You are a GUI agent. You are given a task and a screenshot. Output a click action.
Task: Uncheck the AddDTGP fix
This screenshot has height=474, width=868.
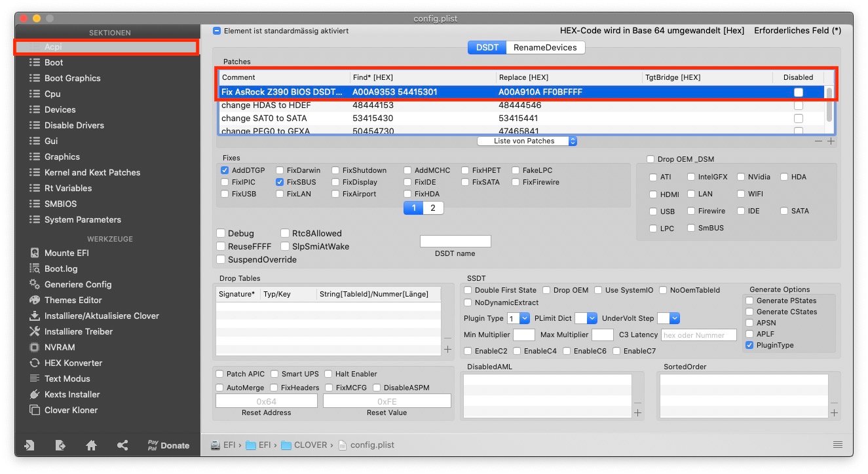click(225, 170)
